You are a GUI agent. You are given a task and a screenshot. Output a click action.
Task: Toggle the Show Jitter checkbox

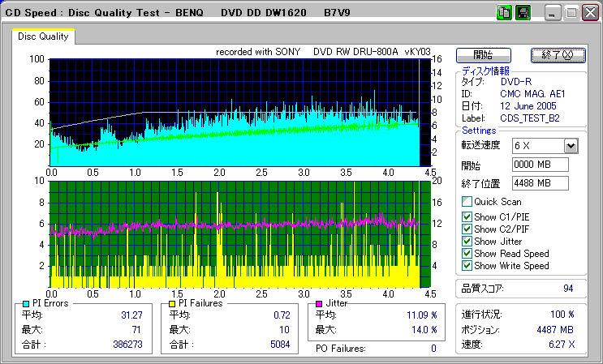tap(467, 241)
